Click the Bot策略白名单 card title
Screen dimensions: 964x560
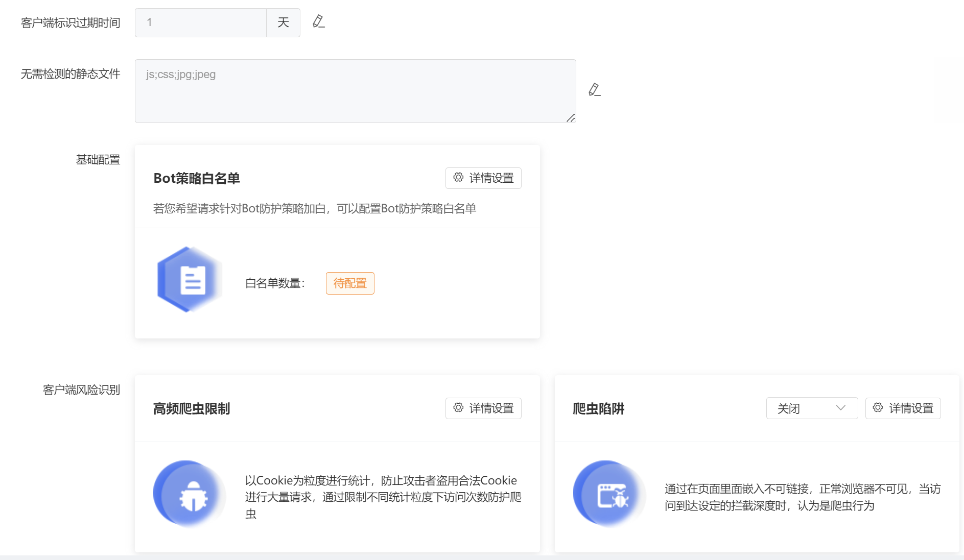pyautogui.click(x=197, y=178)
